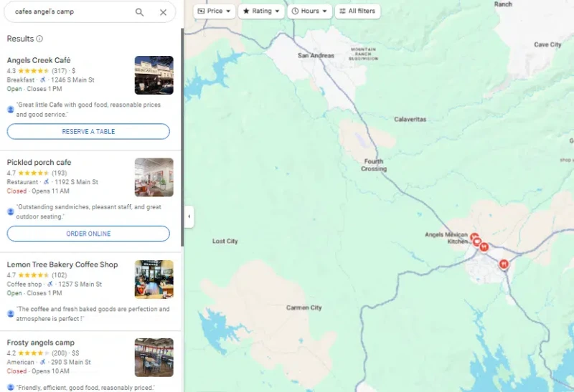Open the All filters button
The height and width of the screenshot is (392, 574).
click(357, 11)
